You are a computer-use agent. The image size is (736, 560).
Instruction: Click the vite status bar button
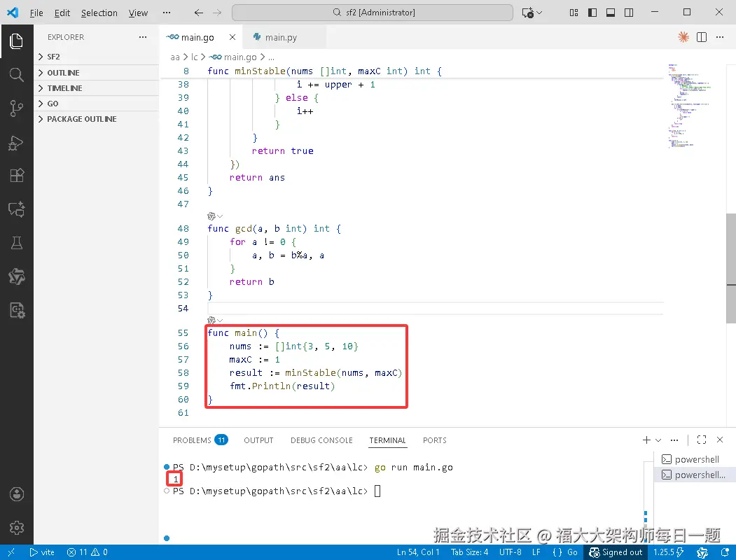42,552
